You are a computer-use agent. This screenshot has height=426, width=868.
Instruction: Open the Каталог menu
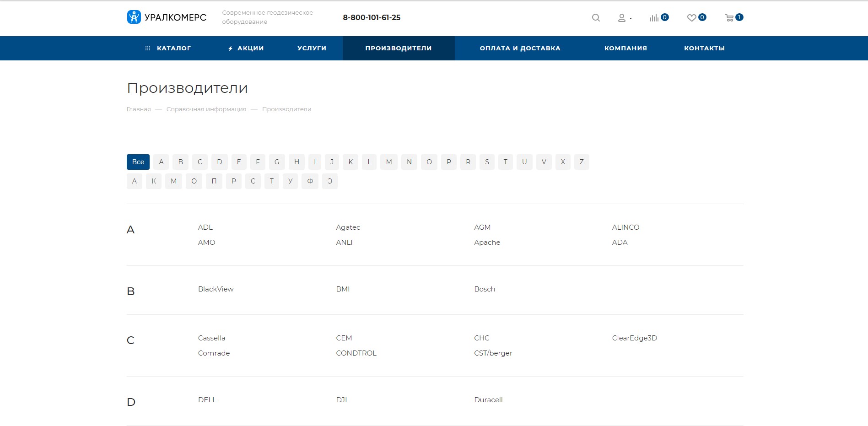[x=168, y=48]
